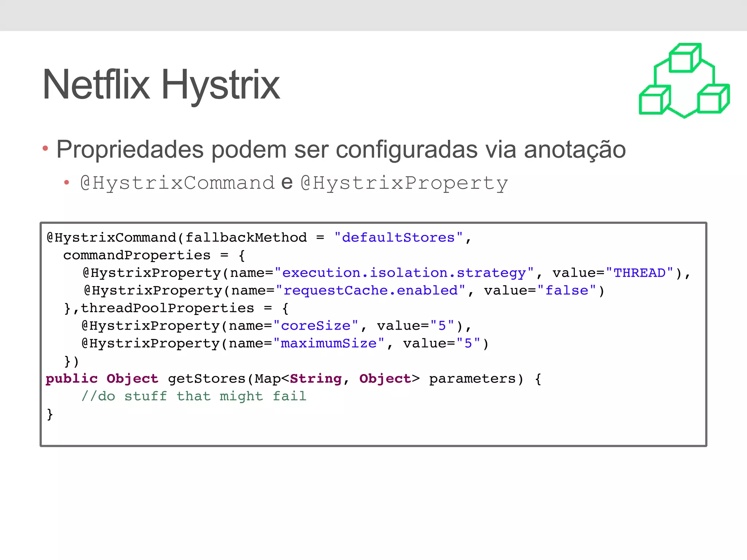Click 'commandProperties = {' code line
The height and width of the screenshot is (560, 747).
click(154, 255)
